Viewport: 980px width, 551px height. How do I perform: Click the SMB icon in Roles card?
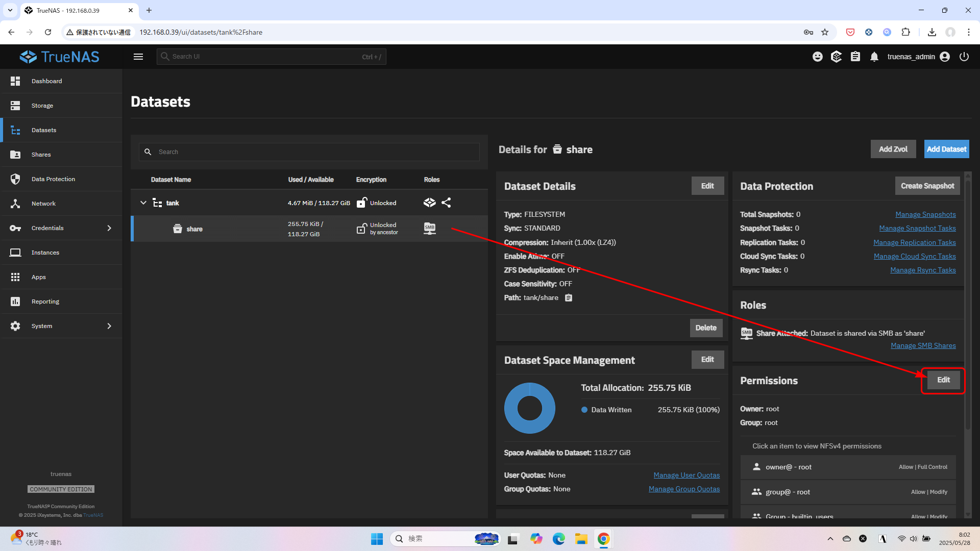coord(747,334)
